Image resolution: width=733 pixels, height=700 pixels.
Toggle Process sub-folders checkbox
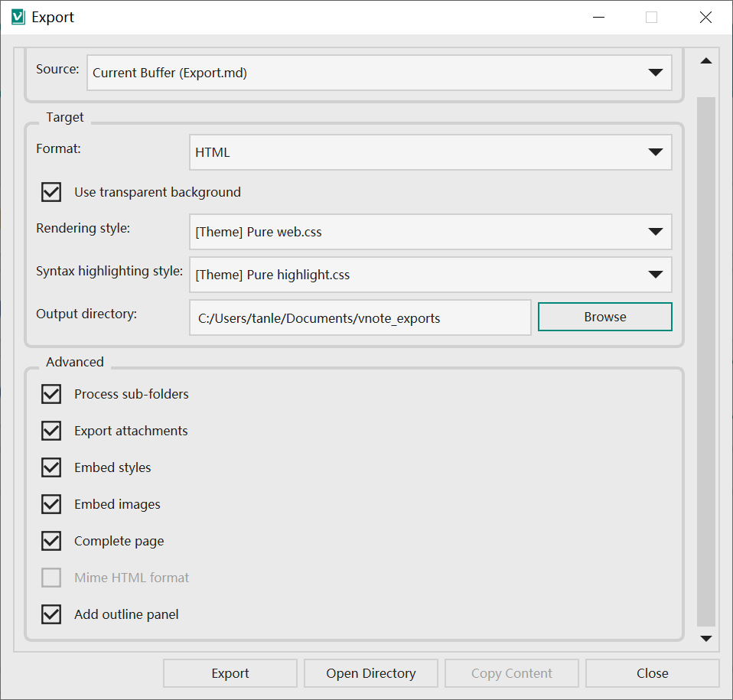click(51, 394)
